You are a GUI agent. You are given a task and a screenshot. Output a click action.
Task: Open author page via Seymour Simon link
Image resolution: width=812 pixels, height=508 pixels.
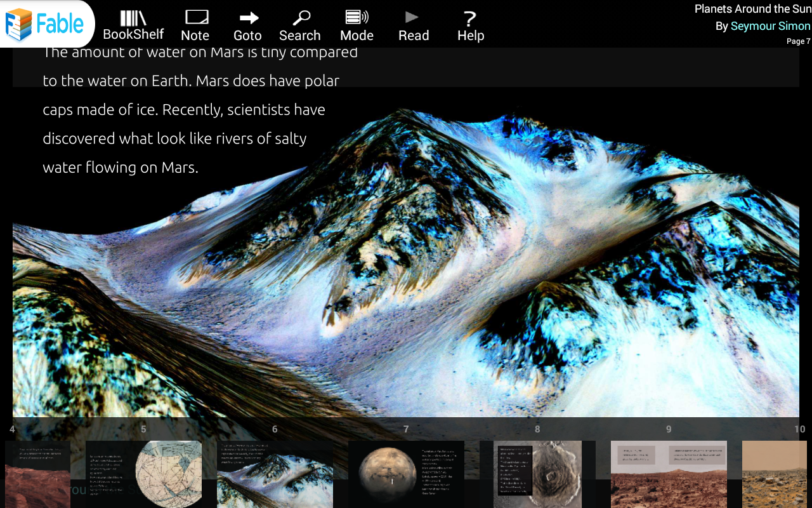[771, 26]
